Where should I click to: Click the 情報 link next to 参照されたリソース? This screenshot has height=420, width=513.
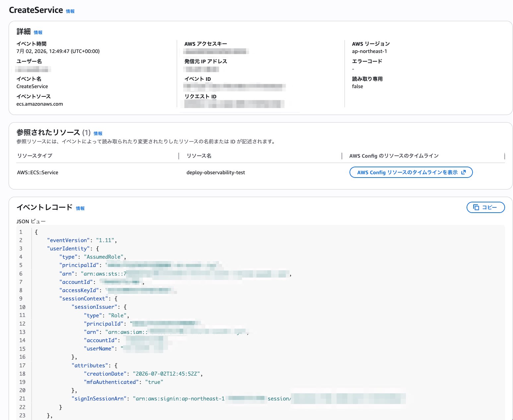[98, 133]
